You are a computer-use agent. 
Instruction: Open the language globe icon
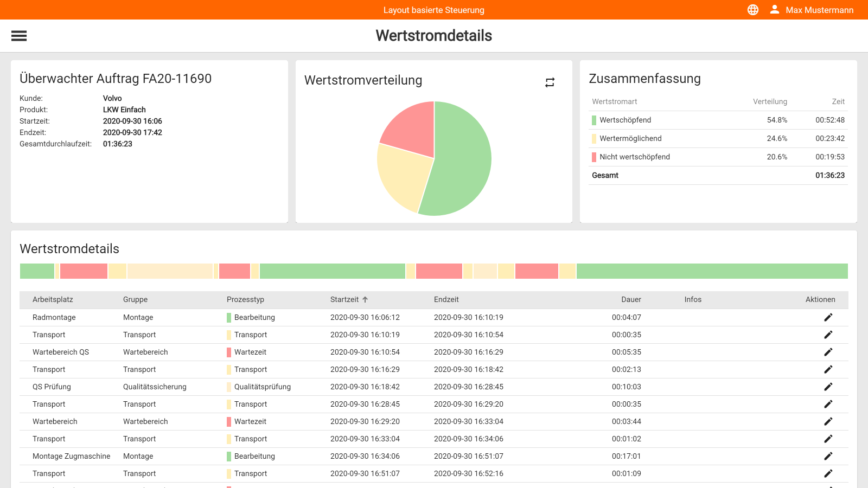(x=753, y=9)
